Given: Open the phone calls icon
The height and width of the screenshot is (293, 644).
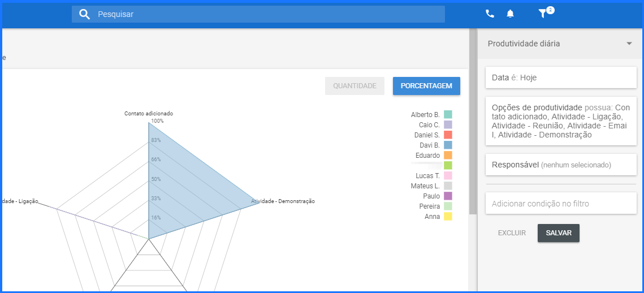Looking at the screenshot, I should point(490,14).
